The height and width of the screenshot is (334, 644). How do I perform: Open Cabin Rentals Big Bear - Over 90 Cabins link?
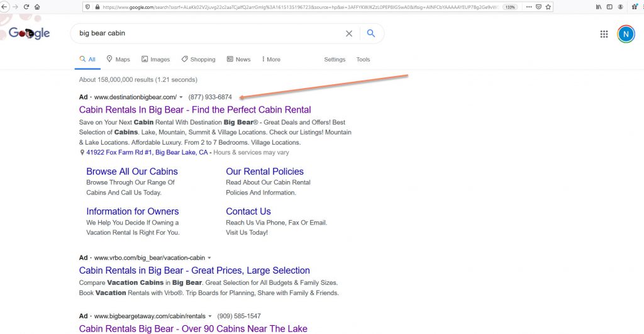pos(193,329)
